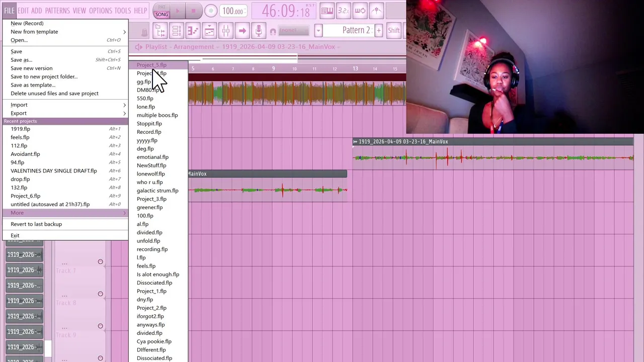
Task: Open VALENTINES DAY SINGLE DRAFT.flp
Action: [65, 171]
